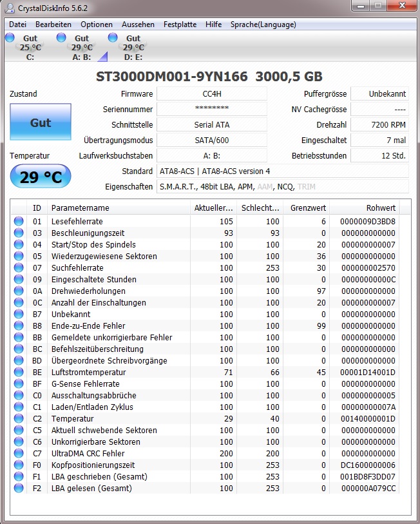
Task: Select raw value 00001D14001D
Action: (x=368, y=372)
